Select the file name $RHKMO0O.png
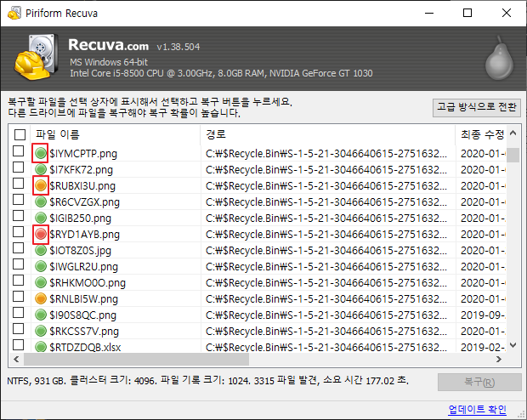The height and width of the screenshot is (420, 527). (88, 283)
